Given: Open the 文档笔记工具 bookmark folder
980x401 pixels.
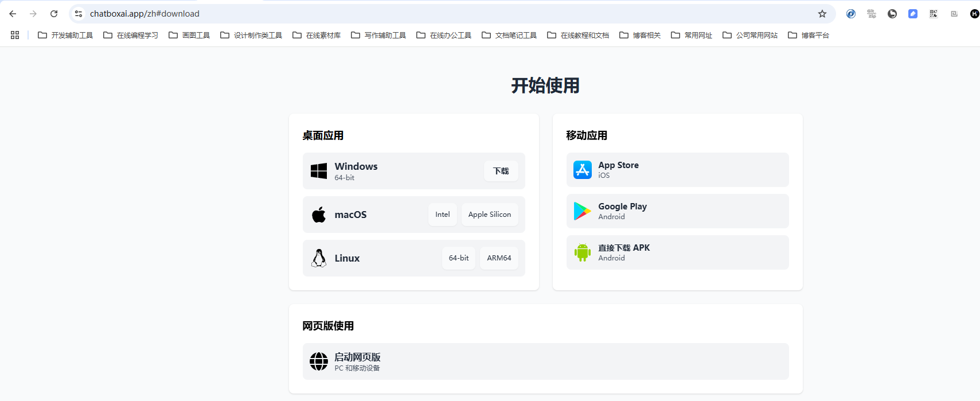Looking at the screenshot, I should coord(509,35).
